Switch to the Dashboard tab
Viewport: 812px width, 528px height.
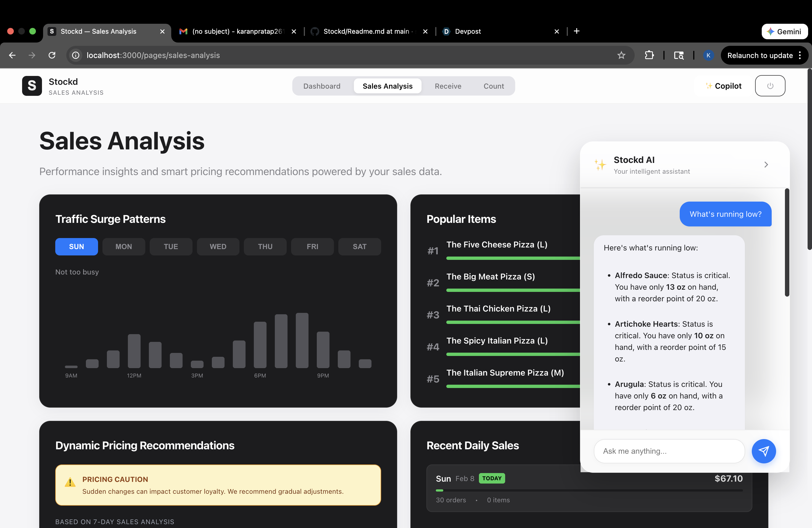(x=322, y=86)
